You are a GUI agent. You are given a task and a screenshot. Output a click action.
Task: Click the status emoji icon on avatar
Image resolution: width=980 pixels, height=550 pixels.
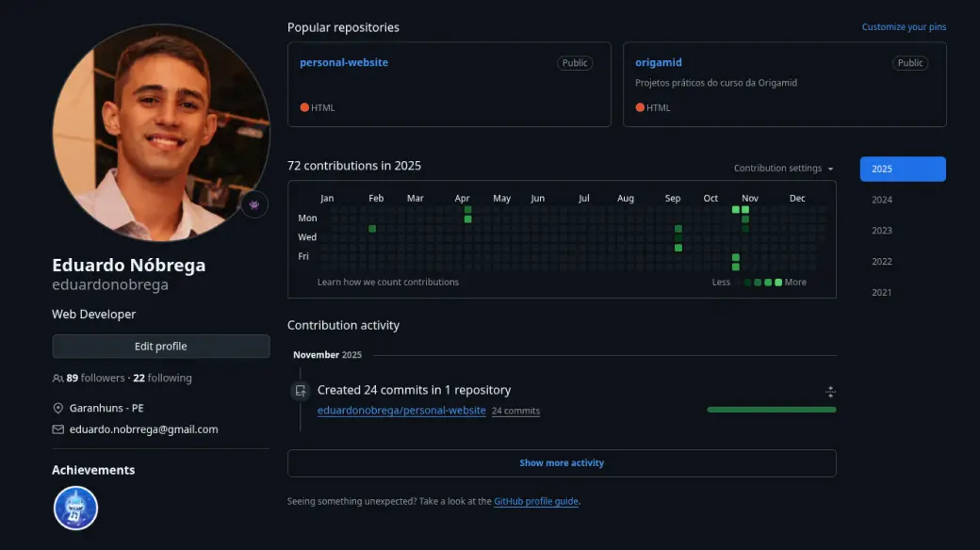[x=254, y=204]
